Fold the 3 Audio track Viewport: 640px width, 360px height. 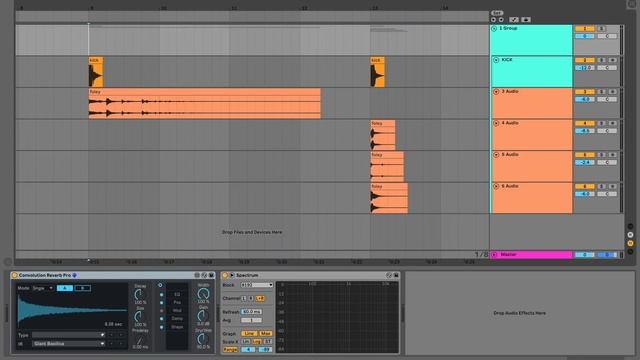pyautogui.click(x=496, y=92)
